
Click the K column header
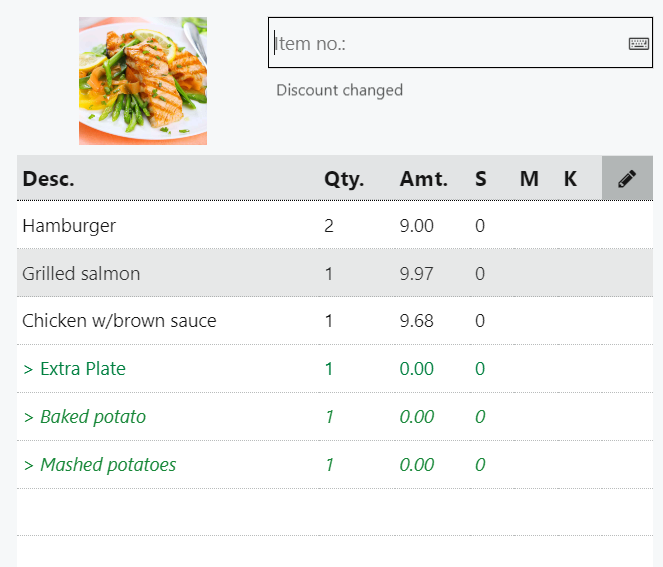570,179
